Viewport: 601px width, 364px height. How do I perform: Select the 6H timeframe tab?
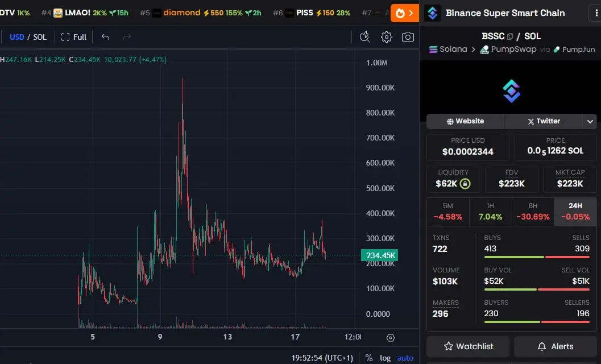click(533, 212)
